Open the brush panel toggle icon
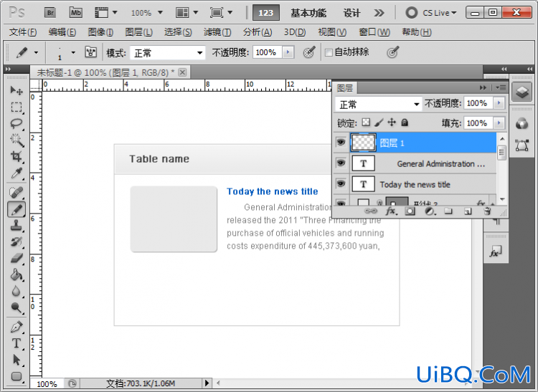Screen dimensions: 538x392 [x=91, y=52]
